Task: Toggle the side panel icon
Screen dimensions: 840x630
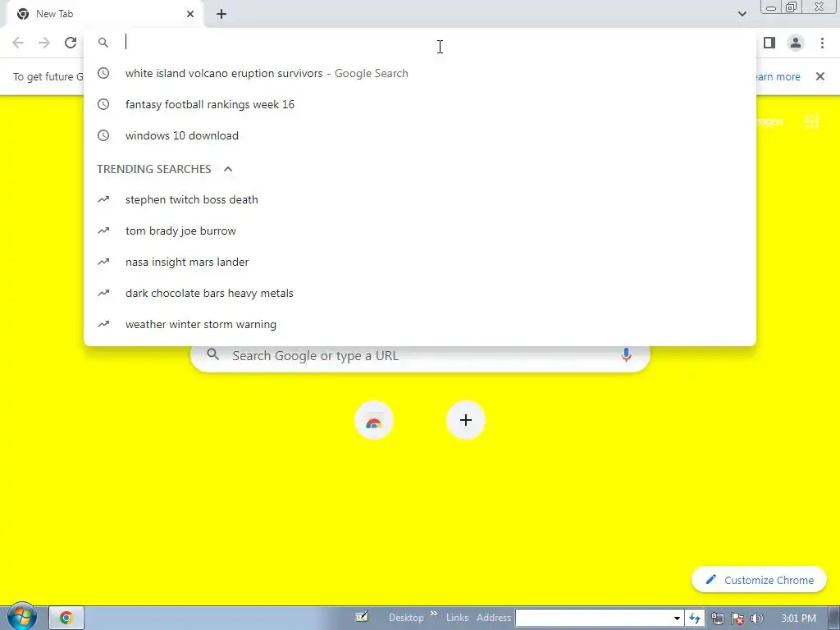Action: point(769,43)
